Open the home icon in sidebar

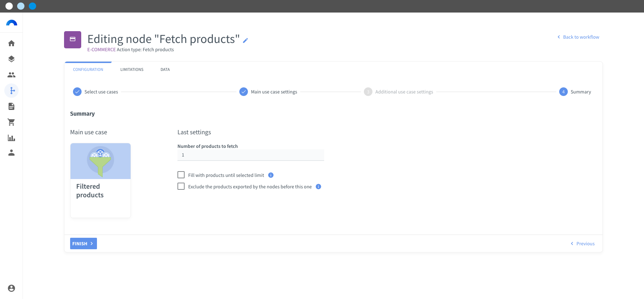[x=11, y=43]
